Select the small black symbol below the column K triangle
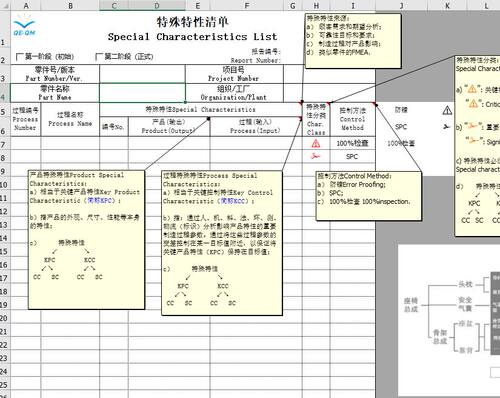Image resolution: width=500 pixels, height=398 pixels. tap(446, 127)
